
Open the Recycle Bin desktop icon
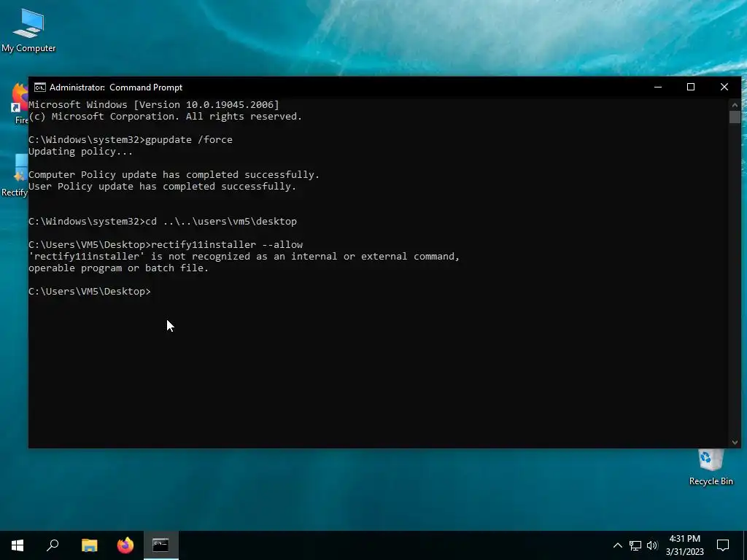coord(711,467)
